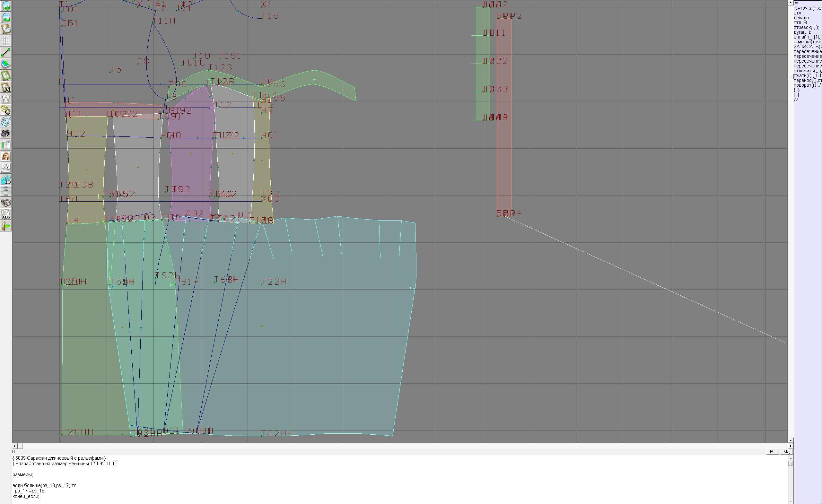This screenshot has height=504, width=822.
Task: Click the green exit arrow icon
Action: pos(6,226)
